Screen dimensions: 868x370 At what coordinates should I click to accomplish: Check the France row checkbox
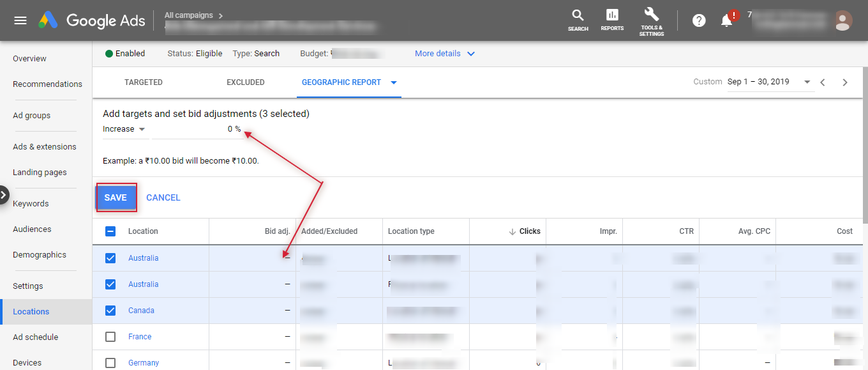point(110,337)
